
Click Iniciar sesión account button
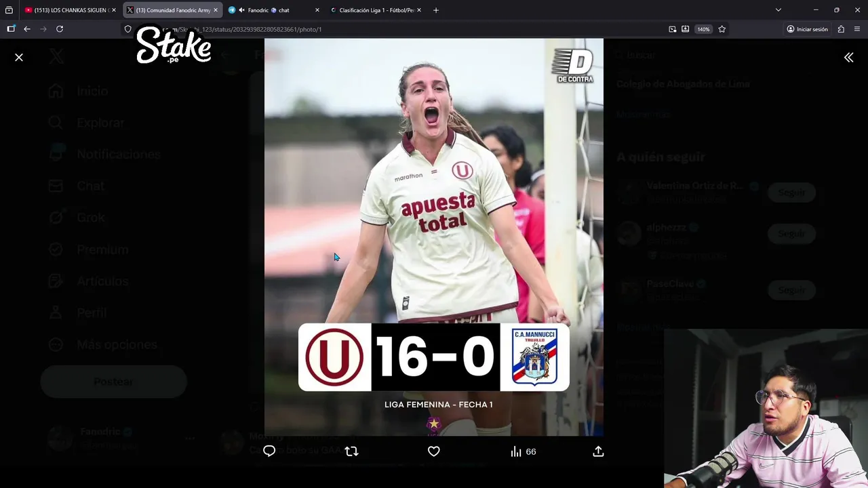808,29
